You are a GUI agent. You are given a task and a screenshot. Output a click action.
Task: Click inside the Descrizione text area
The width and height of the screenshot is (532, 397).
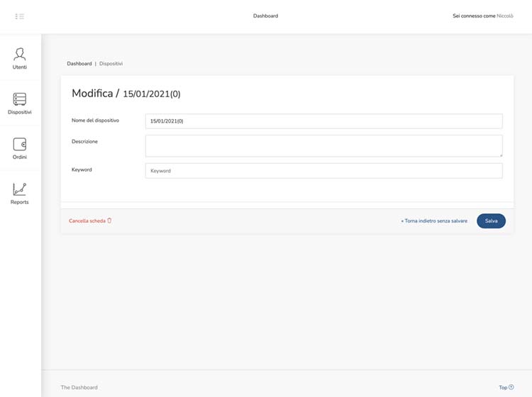(323, 145)
